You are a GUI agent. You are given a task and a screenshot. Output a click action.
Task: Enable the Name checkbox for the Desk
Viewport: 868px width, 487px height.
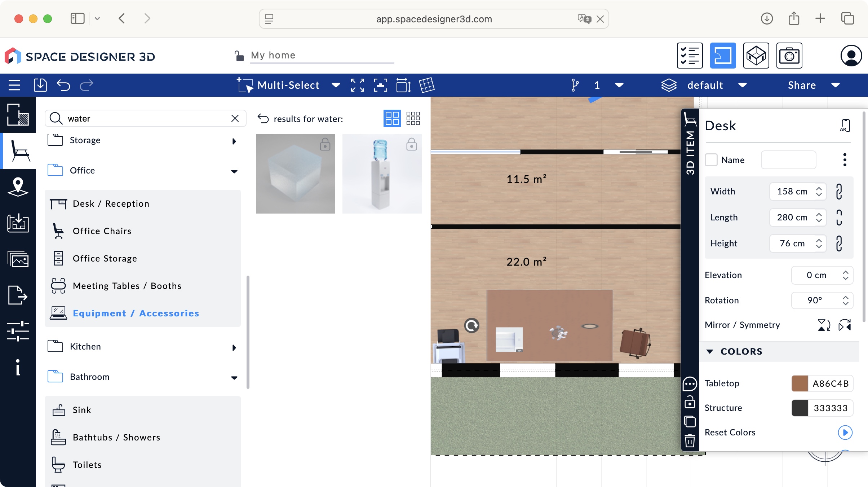point(712,160)
